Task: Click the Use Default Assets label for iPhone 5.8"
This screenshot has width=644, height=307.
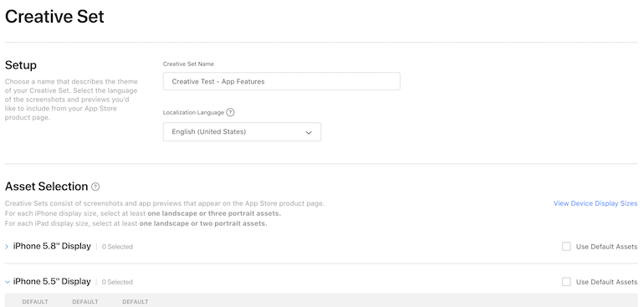Action: point(606,247)
